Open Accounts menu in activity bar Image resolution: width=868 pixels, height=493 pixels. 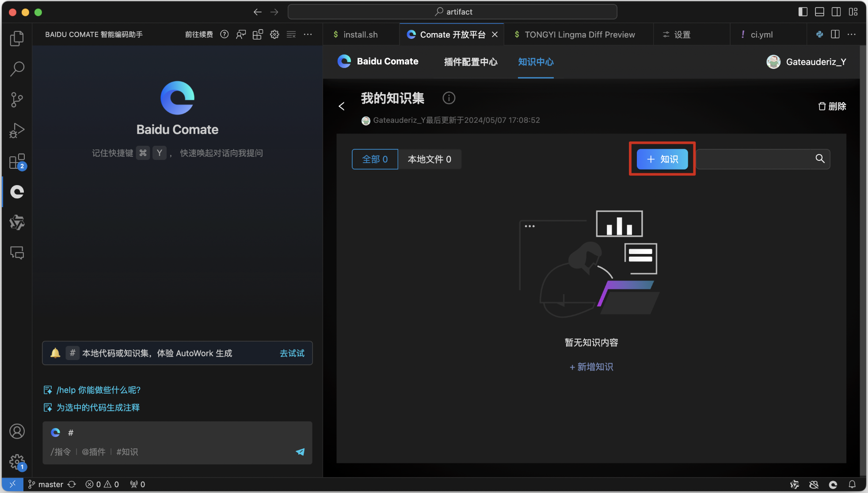tap(17, 431)
